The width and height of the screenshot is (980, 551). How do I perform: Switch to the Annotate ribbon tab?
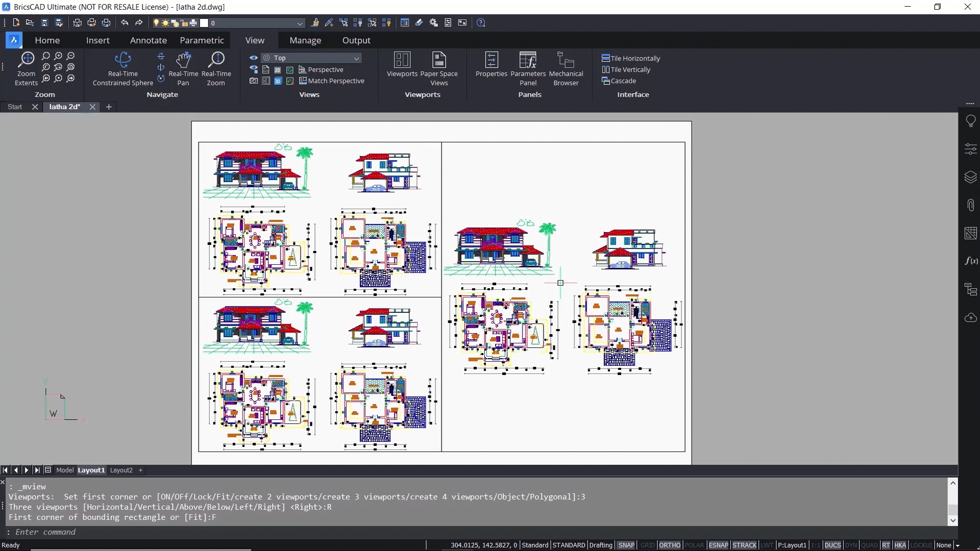point(148,40)
